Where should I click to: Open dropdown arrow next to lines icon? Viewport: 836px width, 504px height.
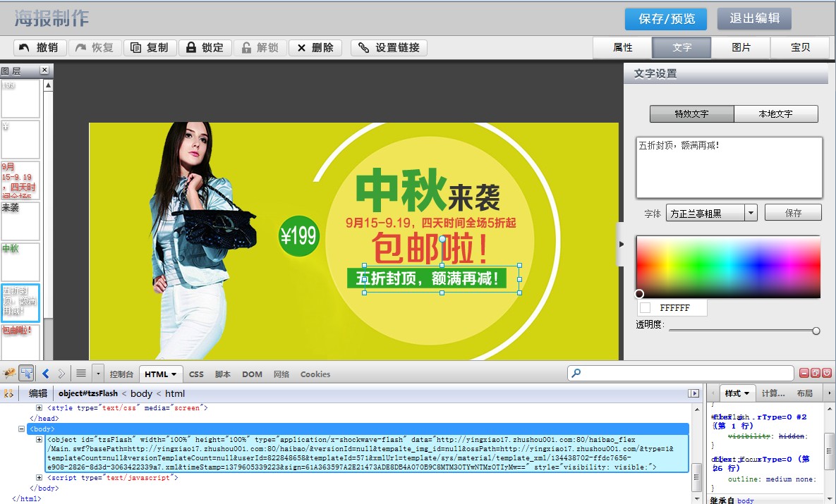(x=98, y=374)
